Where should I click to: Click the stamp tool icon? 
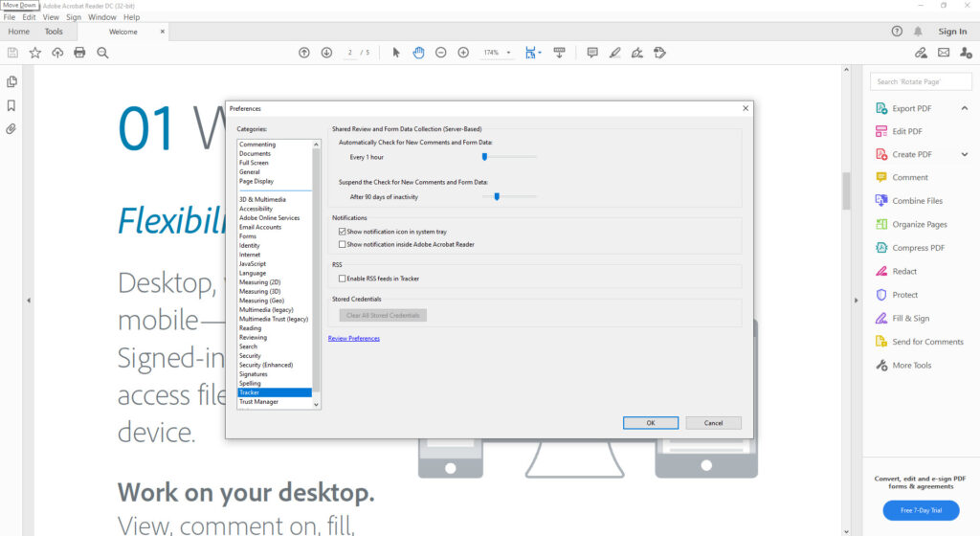click(659, 53)
